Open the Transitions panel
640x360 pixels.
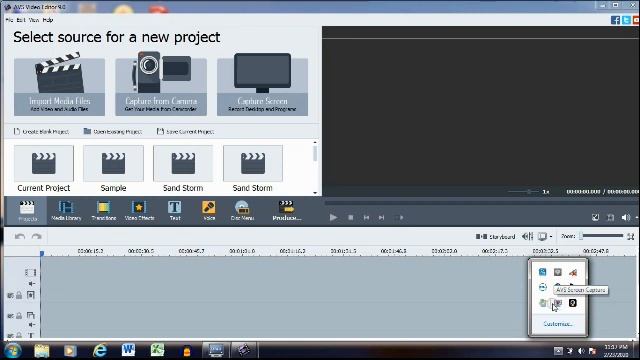click(x=104, y=211)
